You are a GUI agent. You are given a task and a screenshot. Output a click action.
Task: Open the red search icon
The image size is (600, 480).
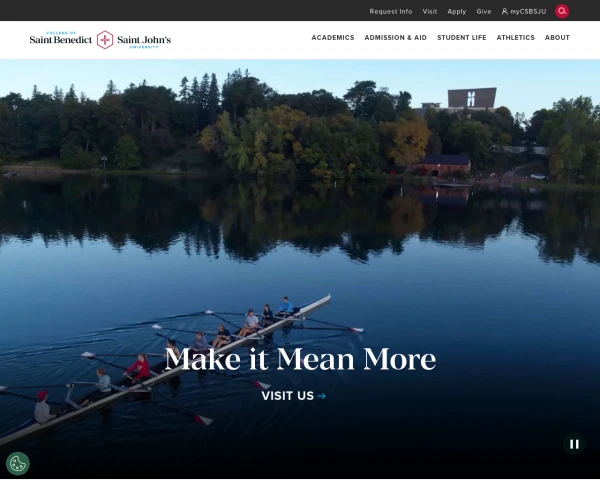[562, 11]
